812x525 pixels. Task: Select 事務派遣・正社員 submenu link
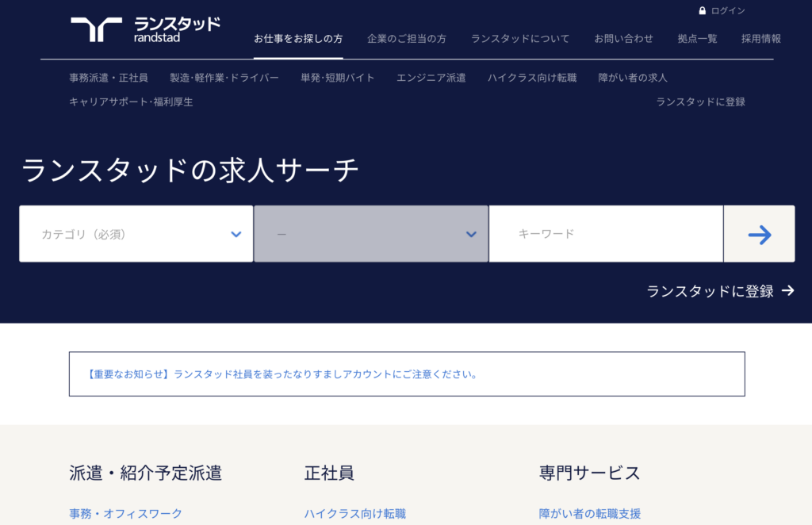(x=109, y=78)
